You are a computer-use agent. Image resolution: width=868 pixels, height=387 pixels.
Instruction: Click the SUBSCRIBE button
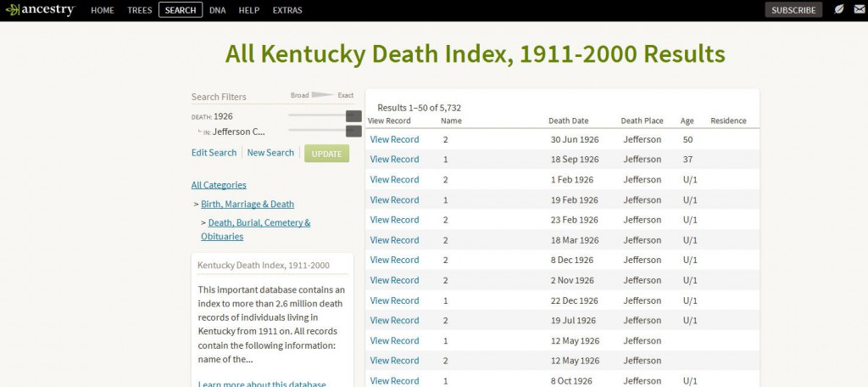(793, 10)
